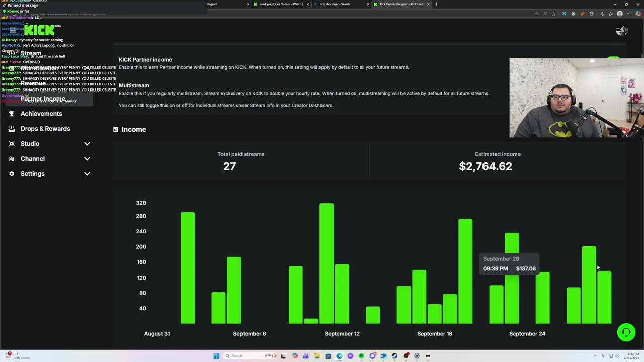Open the Stream section in sidebar
This screenshot has height=362, width=644.
(x=31, y=53)
